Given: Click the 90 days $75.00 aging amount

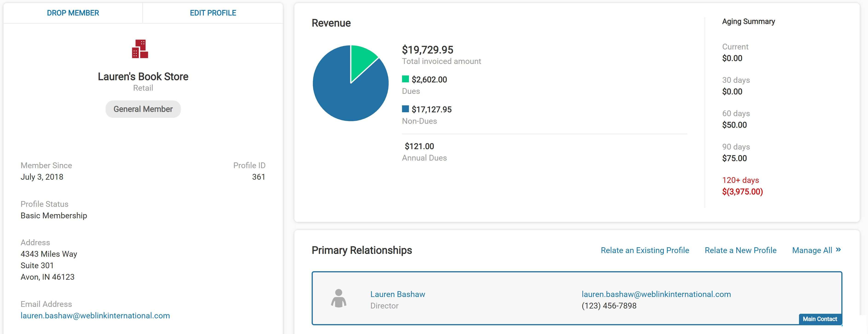Looking at the screenshot, I should [734, 158].
